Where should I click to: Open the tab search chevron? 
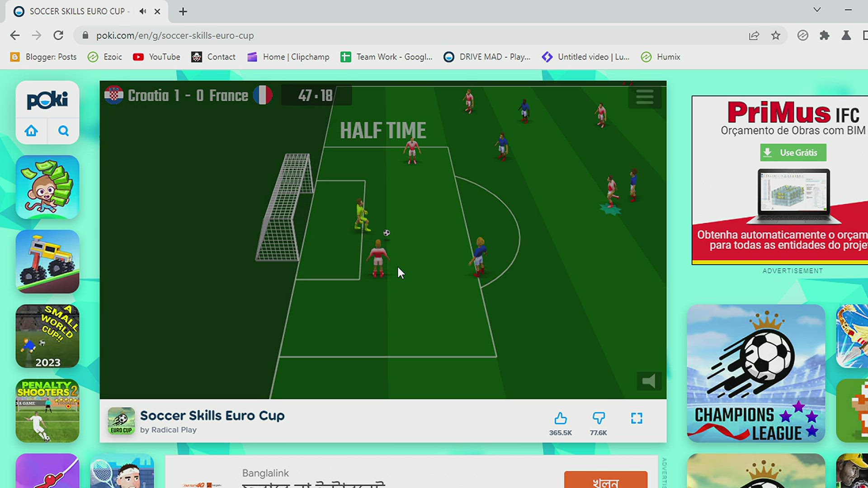[817, 9]
